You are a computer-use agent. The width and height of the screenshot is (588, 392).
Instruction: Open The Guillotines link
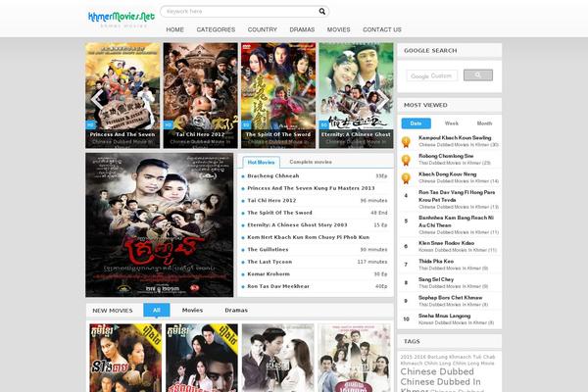268,250
